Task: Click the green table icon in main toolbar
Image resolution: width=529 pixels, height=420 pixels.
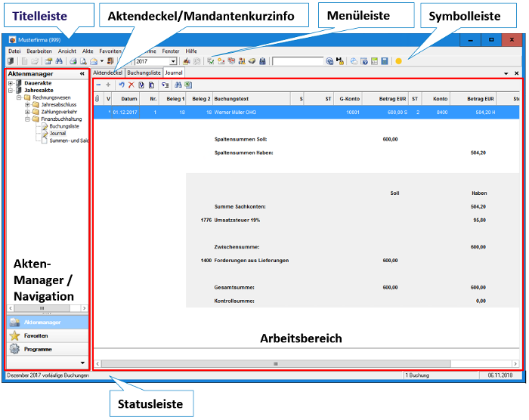Action: [x=374, y=61]
